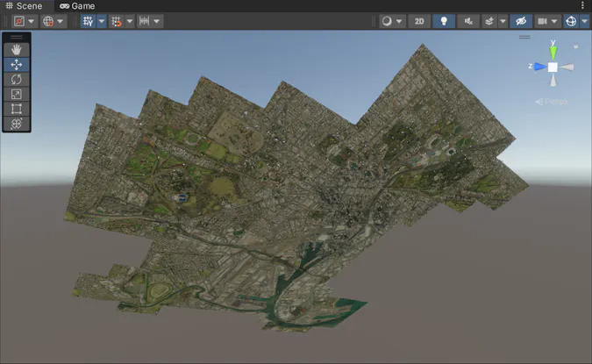
Task: Click the gray right-side axis cone
Action: tap(567, 68)
